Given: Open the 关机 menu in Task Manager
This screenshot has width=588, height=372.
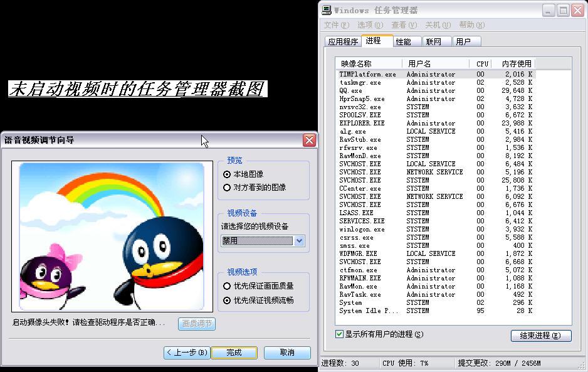Looking at the screenshot, I should [438, 25].
